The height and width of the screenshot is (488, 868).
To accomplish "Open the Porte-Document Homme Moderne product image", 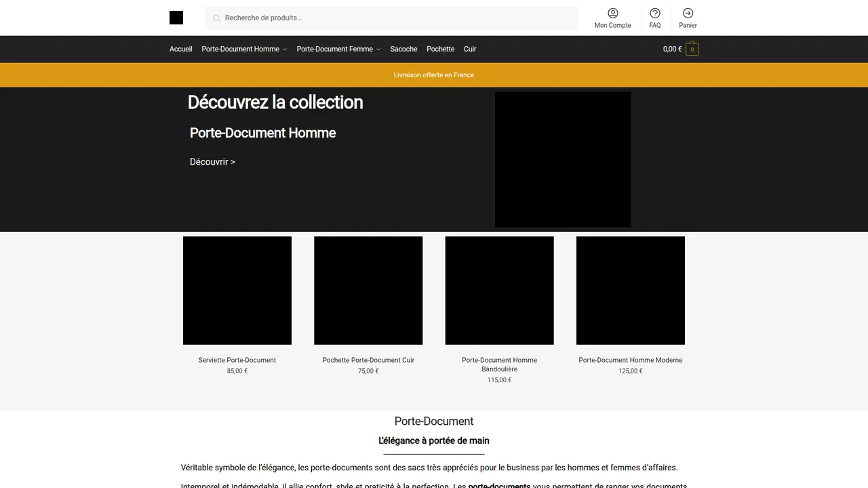I will pos(631,290).
